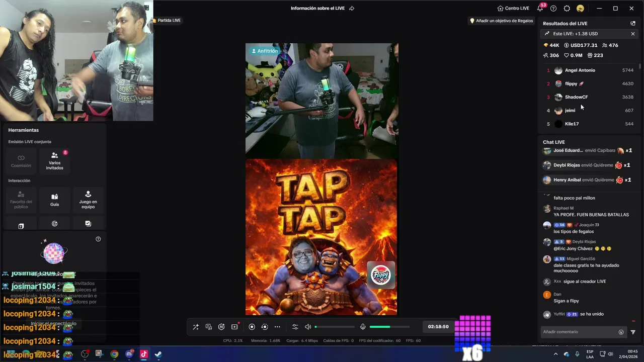Open the checklist poll tool icon

(x=88, y=224)
